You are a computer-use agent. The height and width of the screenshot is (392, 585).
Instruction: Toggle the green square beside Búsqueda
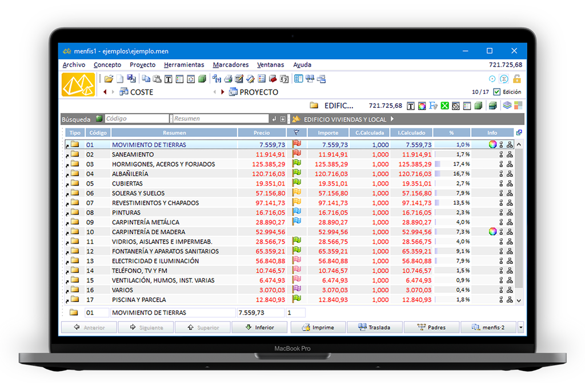(x=99, y=119)
